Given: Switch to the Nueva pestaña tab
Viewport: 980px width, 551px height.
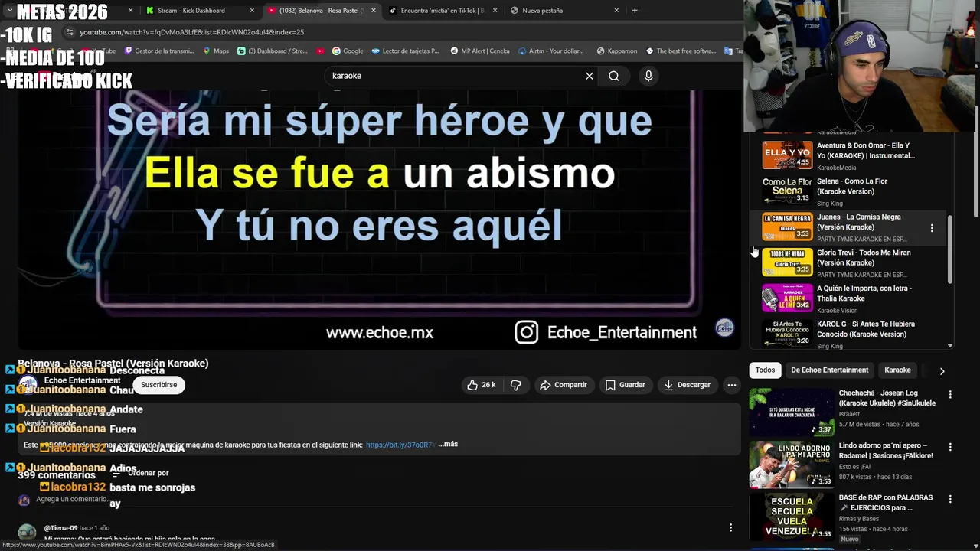Looking at the screenshot, I should (564, 11).
